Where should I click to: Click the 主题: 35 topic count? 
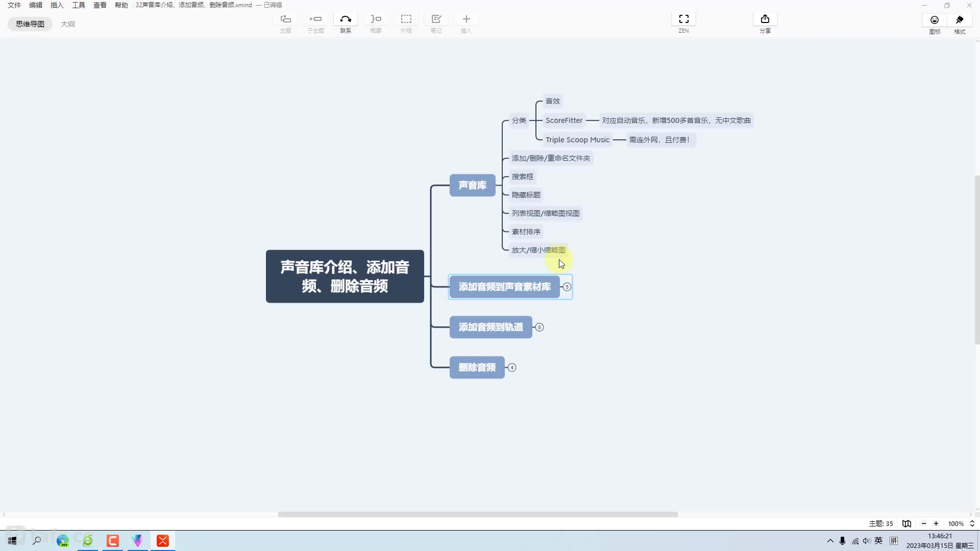(x=881, y=523)
